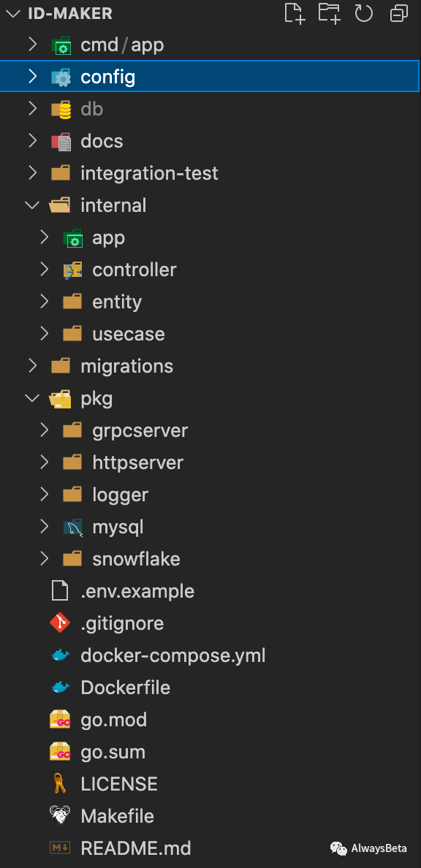This screenshot has height=868, width=421.
Task: Open the docker-compose.yml file
Action: coord(172,655)
